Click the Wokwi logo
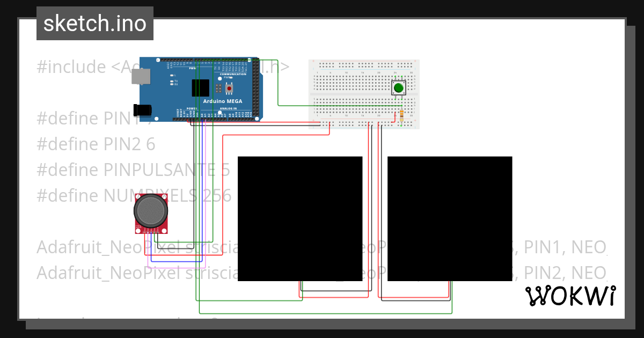Screen dimensions: 644x338 (570, 297)
